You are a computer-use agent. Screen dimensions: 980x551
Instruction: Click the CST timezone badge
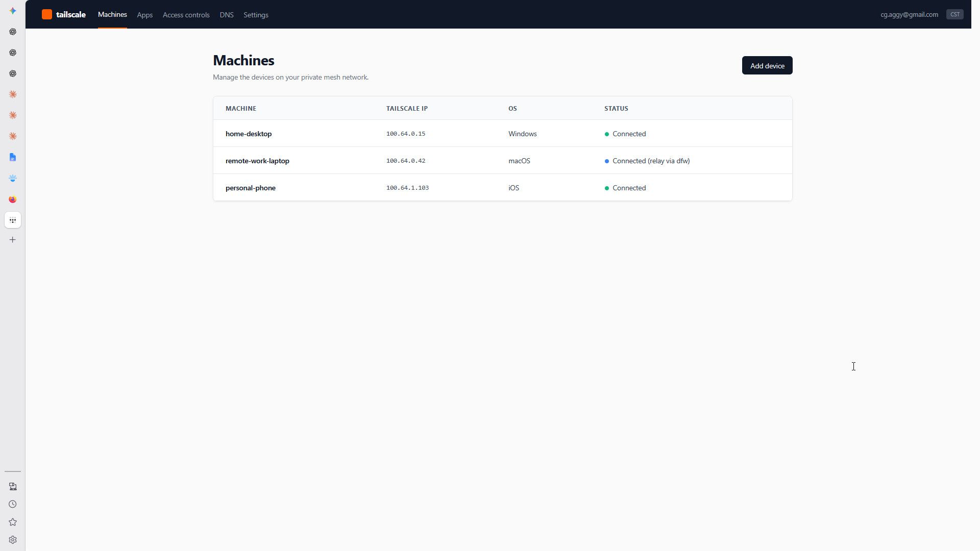coord(954,14)
